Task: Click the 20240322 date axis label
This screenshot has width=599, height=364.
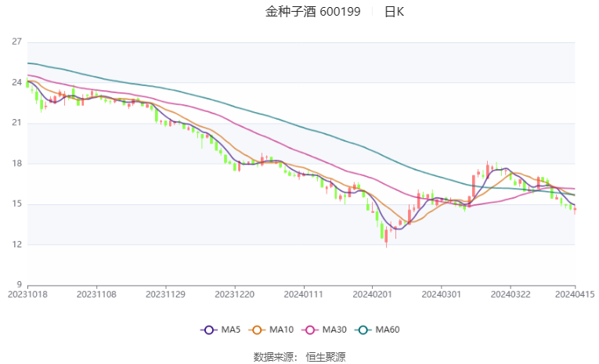Action: 511,294
